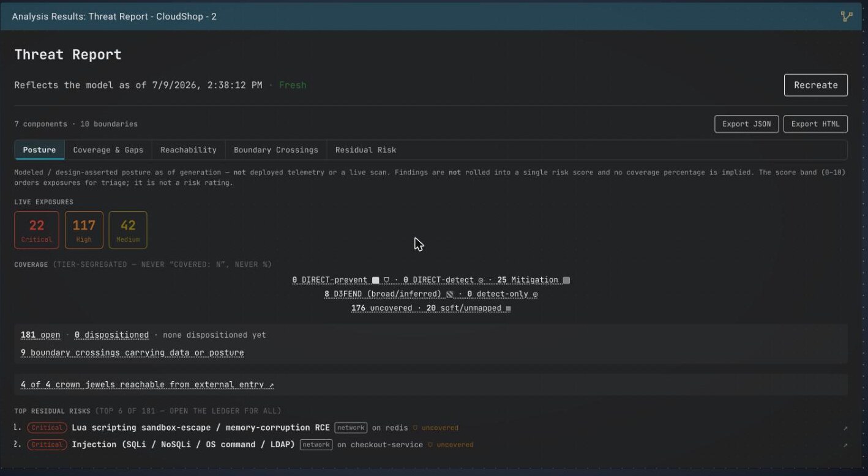This screenshot has width=868, height=476.
Task: Open 9 boundary crossings link
Action: coord(132,353)
